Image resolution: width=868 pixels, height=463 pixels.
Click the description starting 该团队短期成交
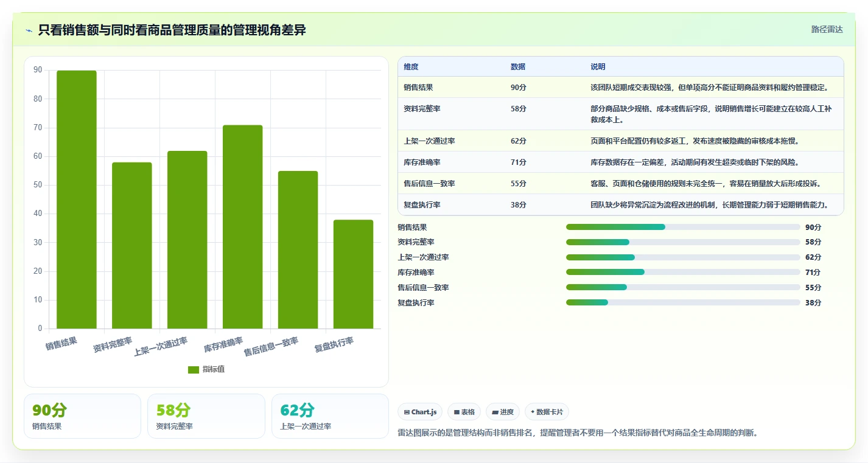pyautogui.click(x=709, y=88)
